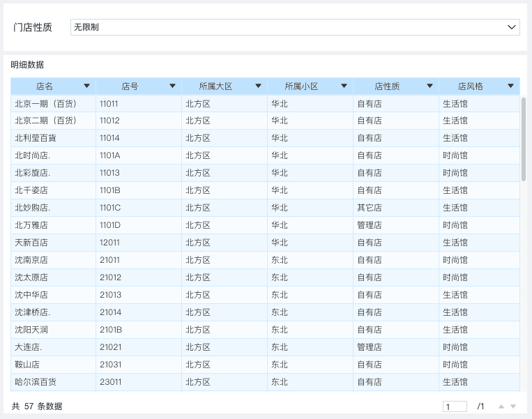Select the cell 北利莹百货
This screenshot has height=419, width=532.
coord(53,138)
